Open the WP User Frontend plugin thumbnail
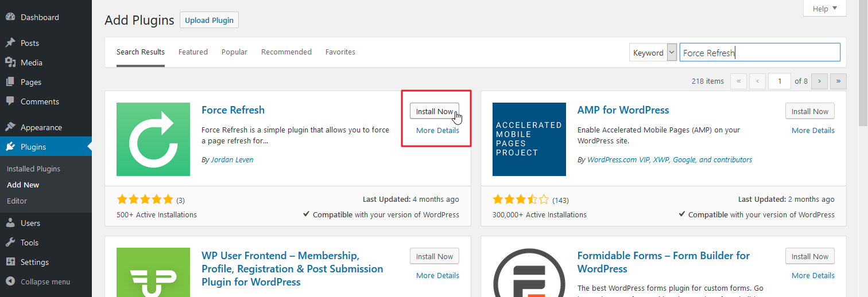Screen dimensions: 868x297 coord(153,272)
